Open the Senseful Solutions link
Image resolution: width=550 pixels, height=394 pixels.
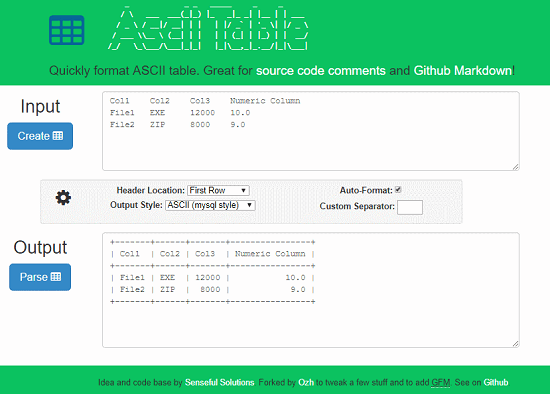220,382
